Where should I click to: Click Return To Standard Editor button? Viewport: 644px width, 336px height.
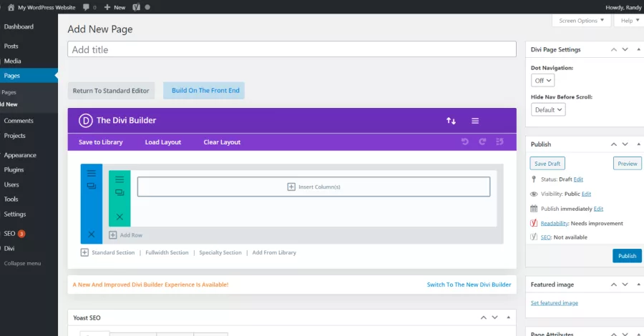(111, 91)
